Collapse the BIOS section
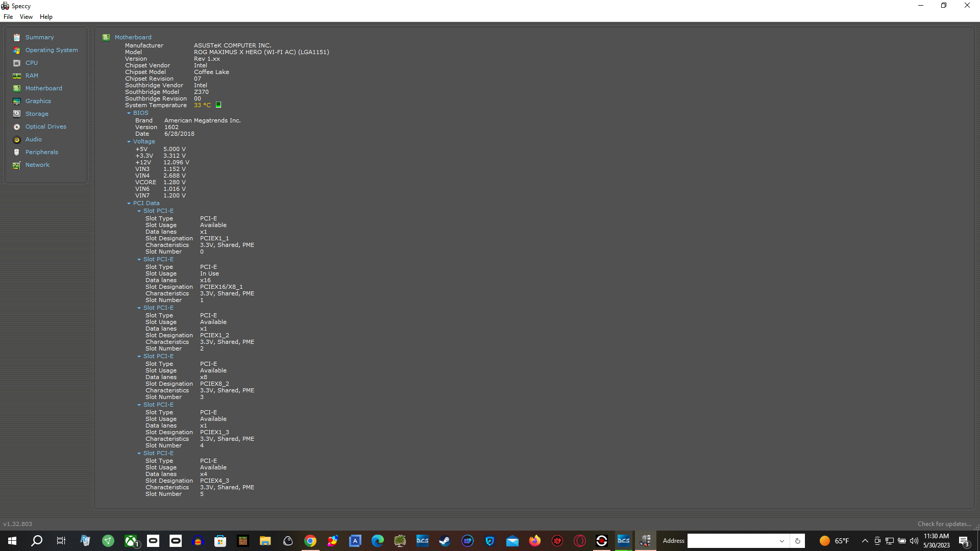This screenshot has height=551, width=980. 129,113
